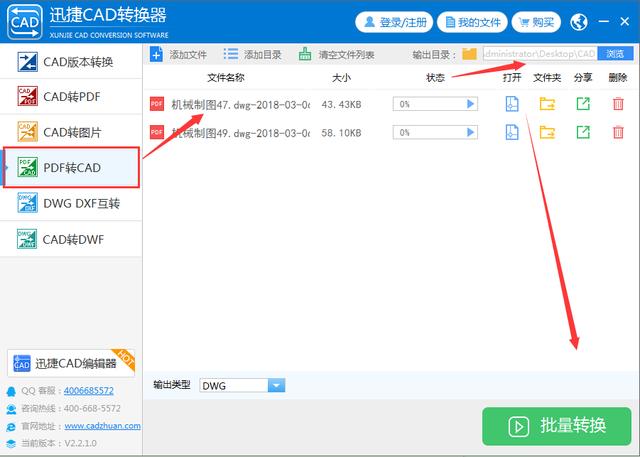Open the 机械制图49 file icon
The image size is (640, 457).
click(x=512, y=132)
